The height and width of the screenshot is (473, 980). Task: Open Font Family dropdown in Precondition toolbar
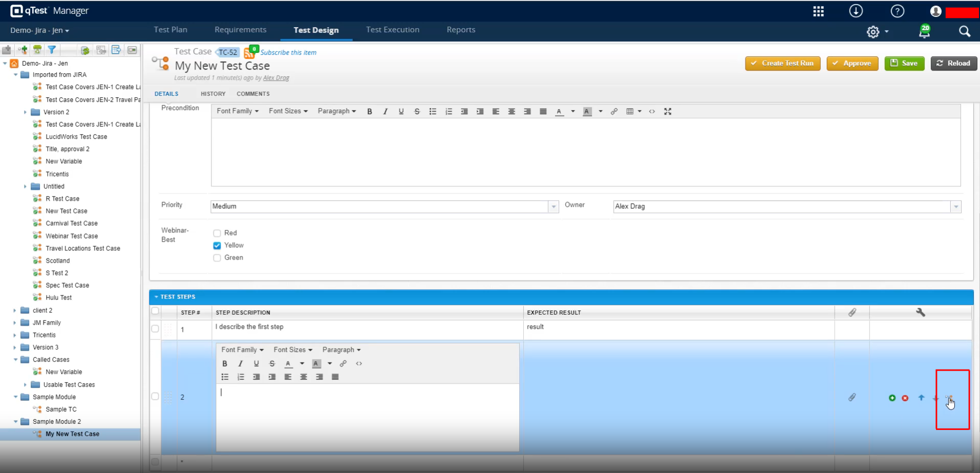tap(238, 111)
